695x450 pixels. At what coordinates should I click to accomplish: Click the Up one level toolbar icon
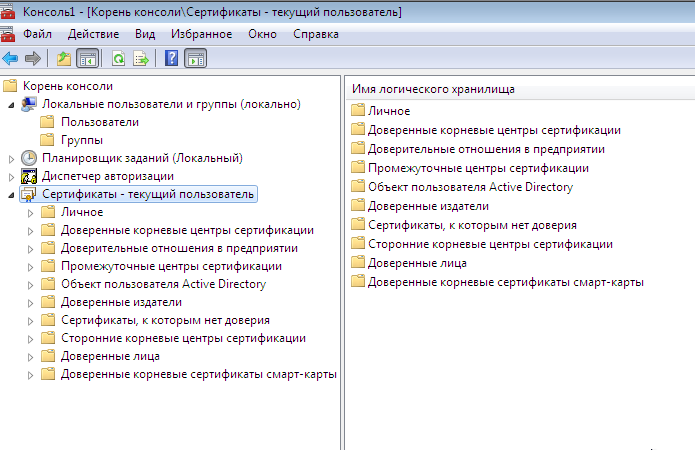[64, 59]
